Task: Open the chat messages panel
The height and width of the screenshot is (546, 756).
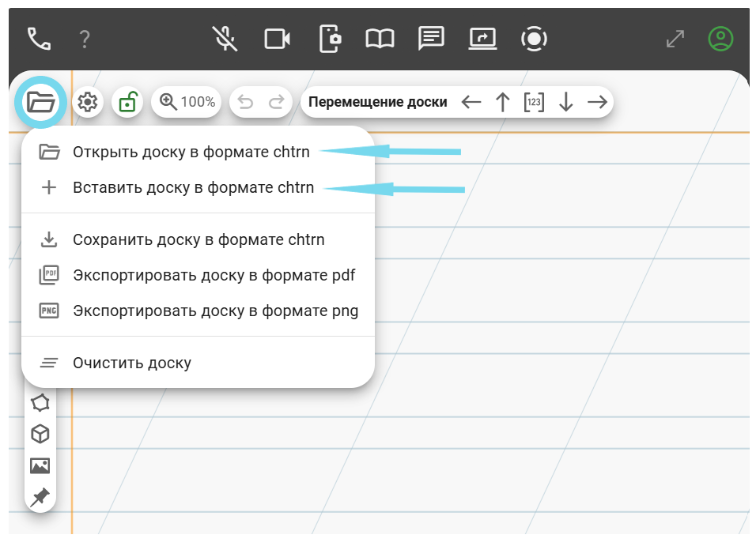Action: [x=431, y=38]
